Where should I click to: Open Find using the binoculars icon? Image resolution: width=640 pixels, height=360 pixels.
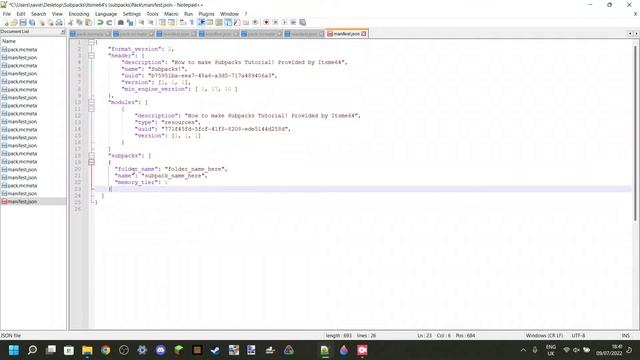[121, 22]
